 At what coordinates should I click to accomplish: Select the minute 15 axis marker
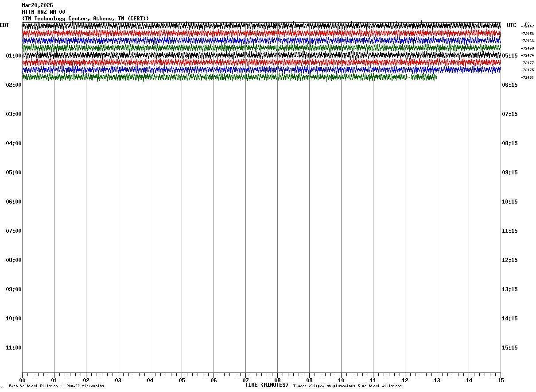coord(501,380)
